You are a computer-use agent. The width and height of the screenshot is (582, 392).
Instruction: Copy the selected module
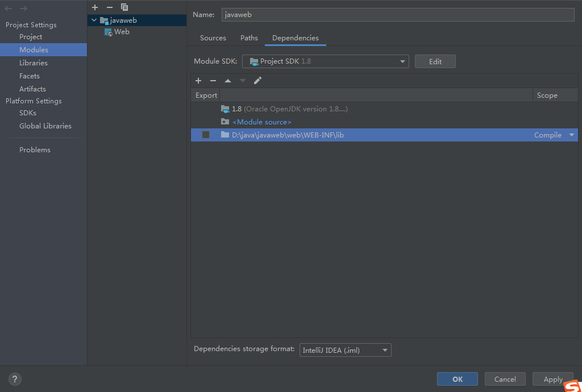124,7
